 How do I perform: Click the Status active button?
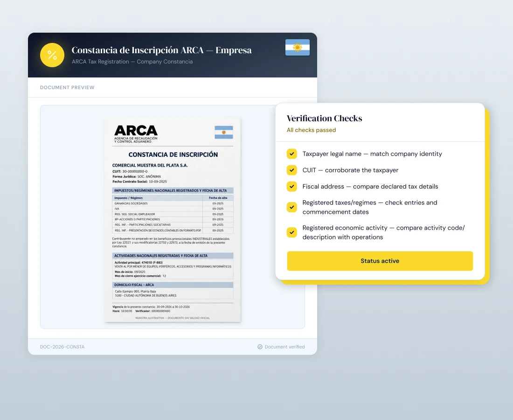click(380, 261)
